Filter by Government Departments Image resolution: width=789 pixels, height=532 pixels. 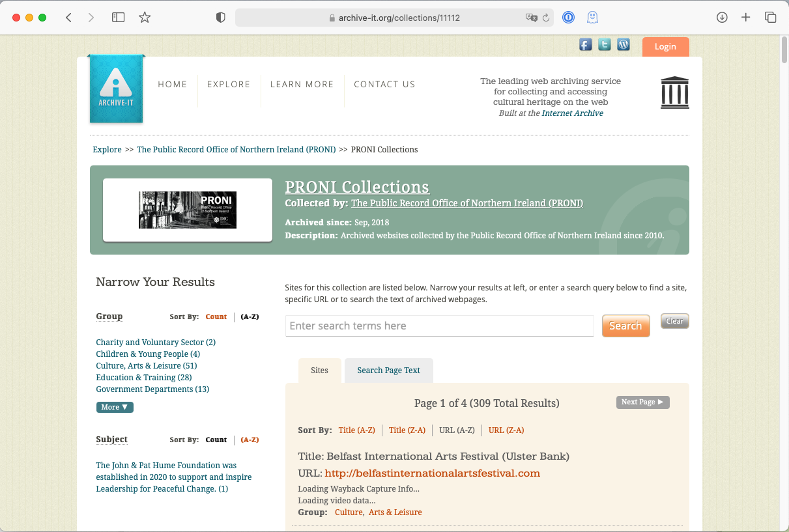click(152, 389)
